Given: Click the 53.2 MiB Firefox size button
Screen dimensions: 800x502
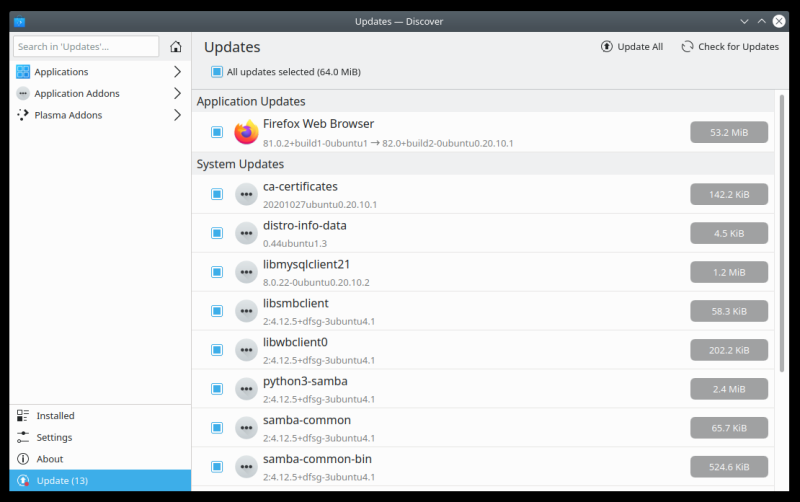Looking at the screenshot, I should (729, 132).
